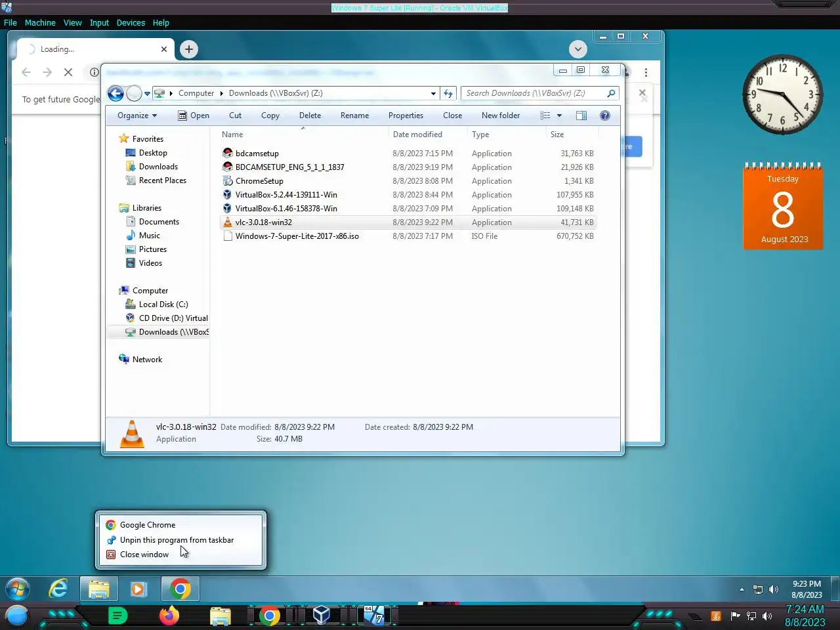840x630 pixels.
Task: Close the Loading tab in Chrome
Action: coord(164,49)
